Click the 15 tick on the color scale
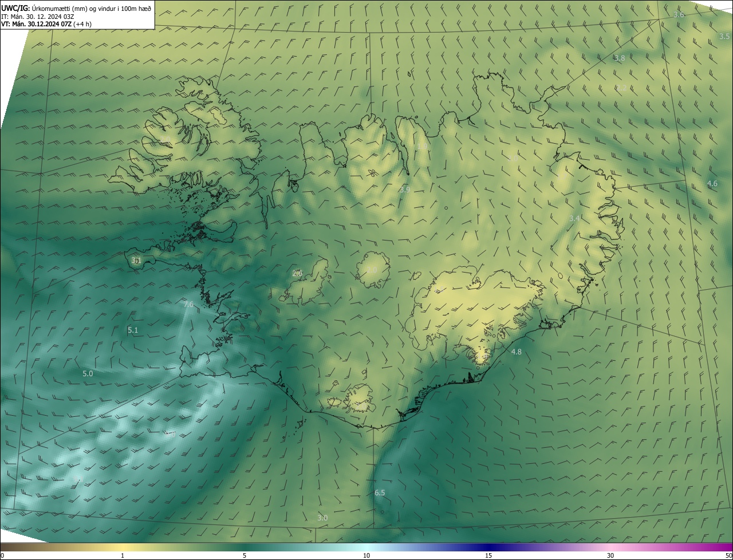This screenshot has height=560, width=733. point(488,555)
